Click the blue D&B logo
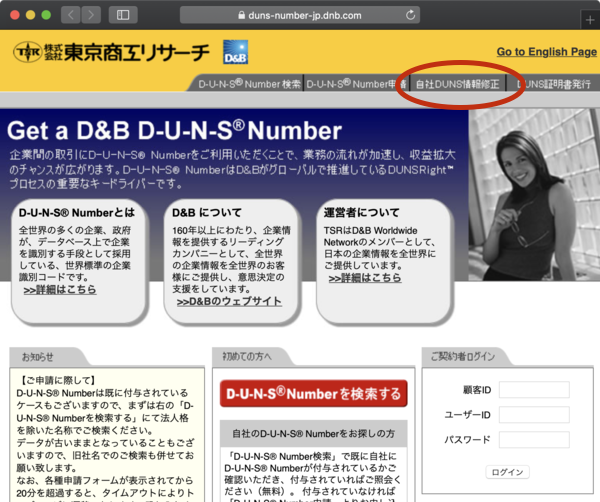 (x=235, y=52)
